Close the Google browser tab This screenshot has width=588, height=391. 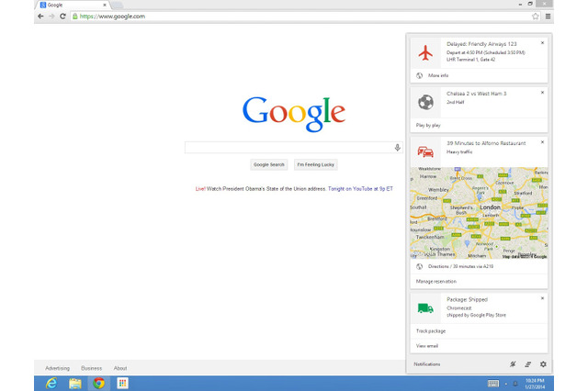[x=105, y=5]
